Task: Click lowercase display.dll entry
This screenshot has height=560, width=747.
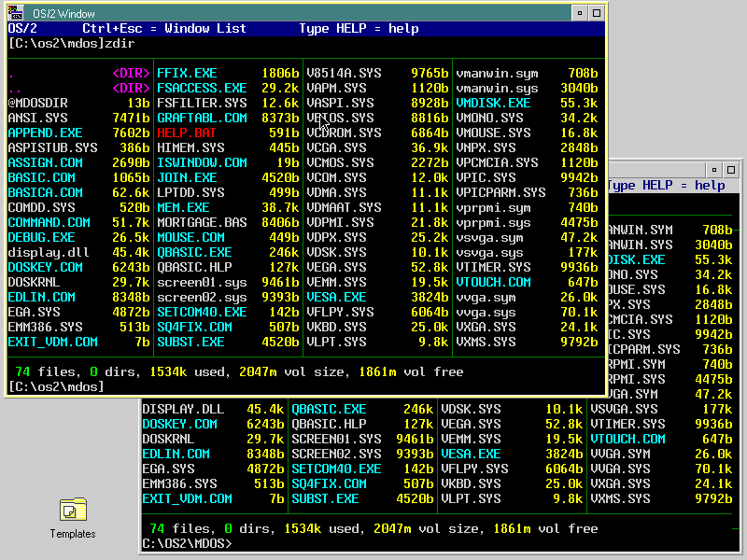Action: tap(49, 252)
